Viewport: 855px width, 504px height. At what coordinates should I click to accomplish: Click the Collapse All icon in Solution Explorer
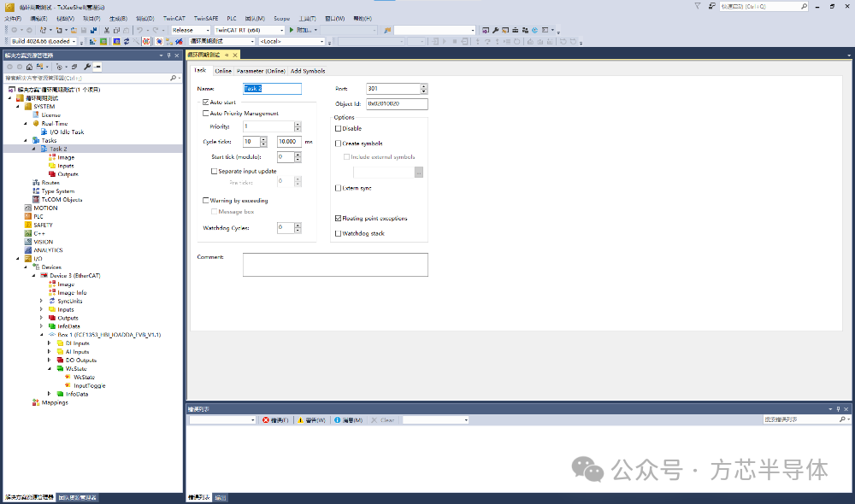[x=74, y=67]
